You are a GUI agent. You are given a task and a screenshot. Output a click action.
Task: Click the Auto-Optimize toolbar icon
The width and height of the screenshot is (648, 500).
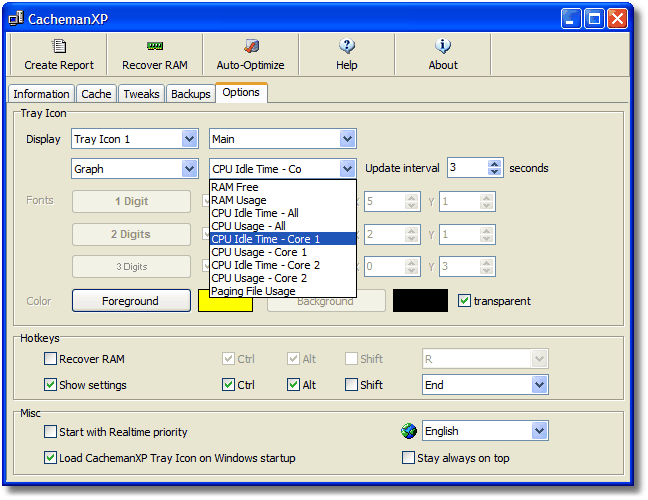tap(251, 45)
